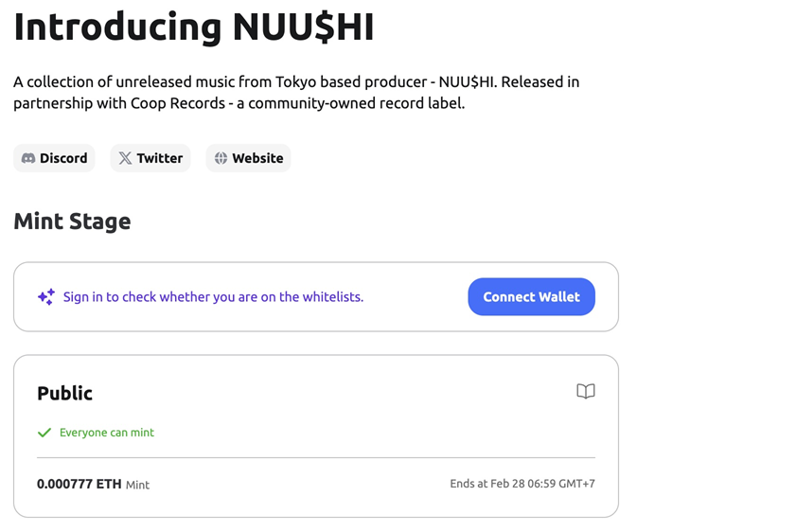Click the whitelist sign-in message text
This screenshot has height=532, width=796.
pos(213,297)
